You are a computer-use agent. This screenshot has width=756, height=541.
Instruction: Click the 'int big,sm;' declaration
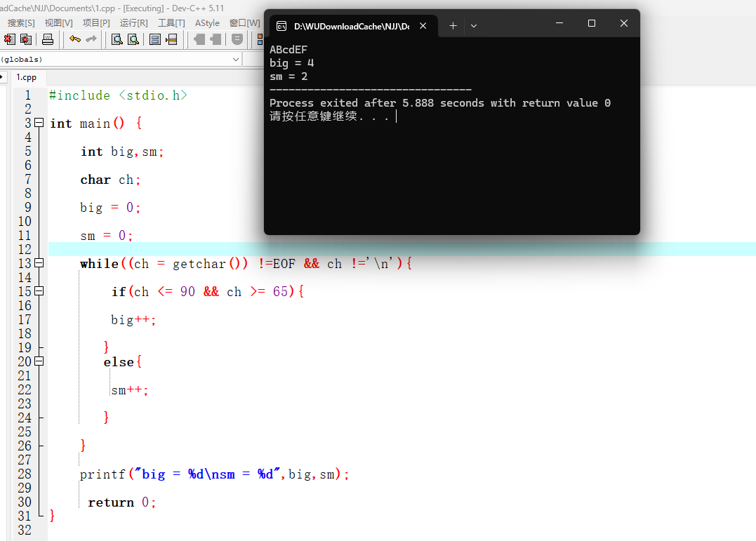(122, 152)
